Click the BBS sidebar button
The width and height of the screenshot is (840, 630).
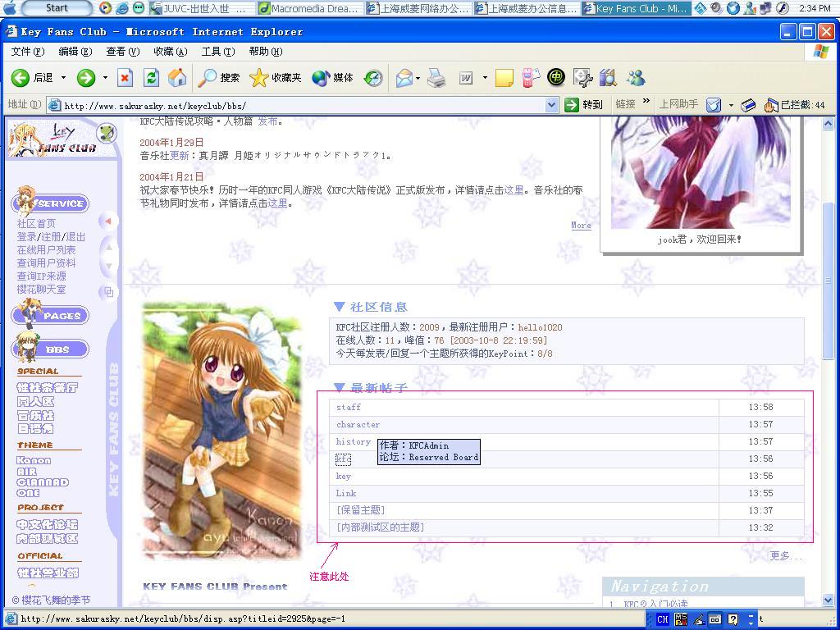coord(50,349)
